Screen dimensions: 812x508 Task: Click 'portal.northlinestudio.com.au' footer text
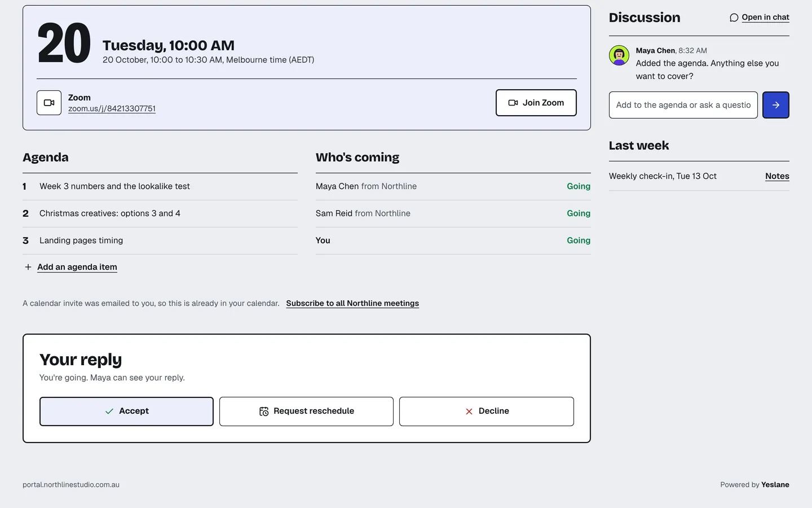click(71, 485)
